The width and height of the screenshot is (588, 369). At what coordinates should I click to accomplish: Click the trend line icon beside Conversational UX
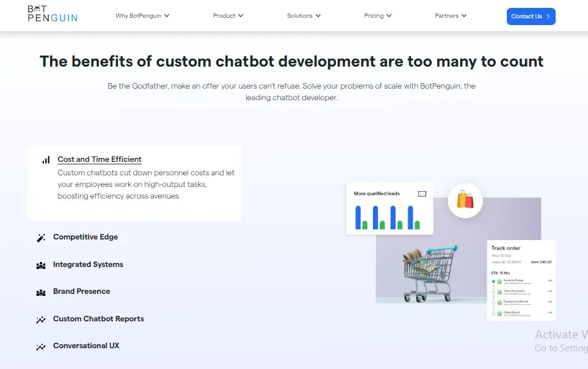(x=41, y=347)
